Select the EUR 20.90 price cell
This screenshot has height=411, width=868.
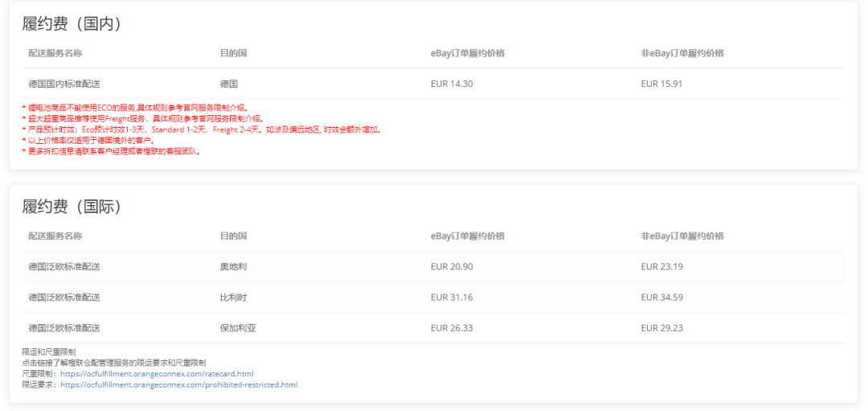[452, 266]
